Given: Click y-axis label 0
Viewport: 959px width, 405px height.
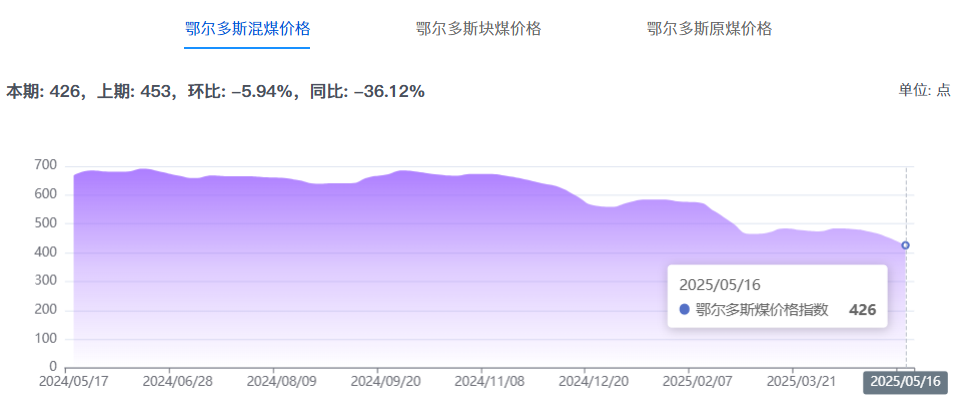Looking at the screenshot, I should point(53,368).
